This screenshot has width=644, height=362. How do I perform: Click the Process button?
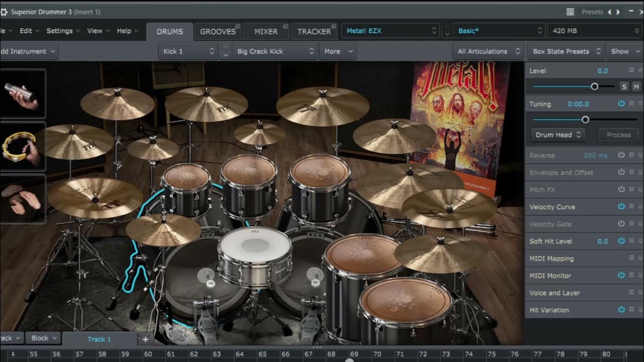click(618, 135)
